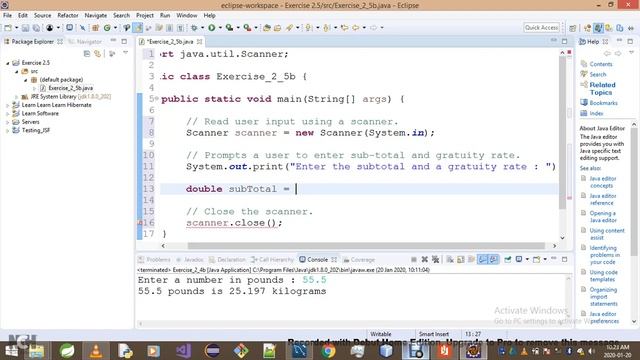The height and width of the screenshot is (360, 640).
Task: Open the File menu
Action: click(7, 16)
